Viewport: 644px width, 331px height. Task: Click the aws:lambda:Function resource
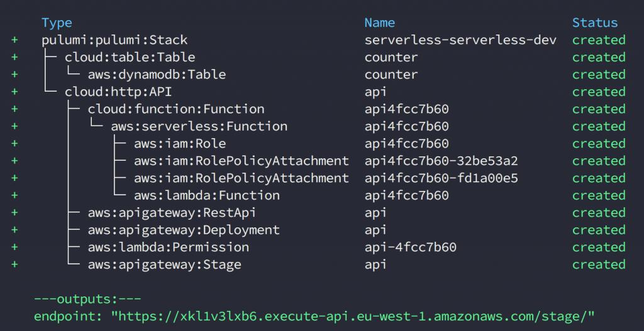point(207,195)
